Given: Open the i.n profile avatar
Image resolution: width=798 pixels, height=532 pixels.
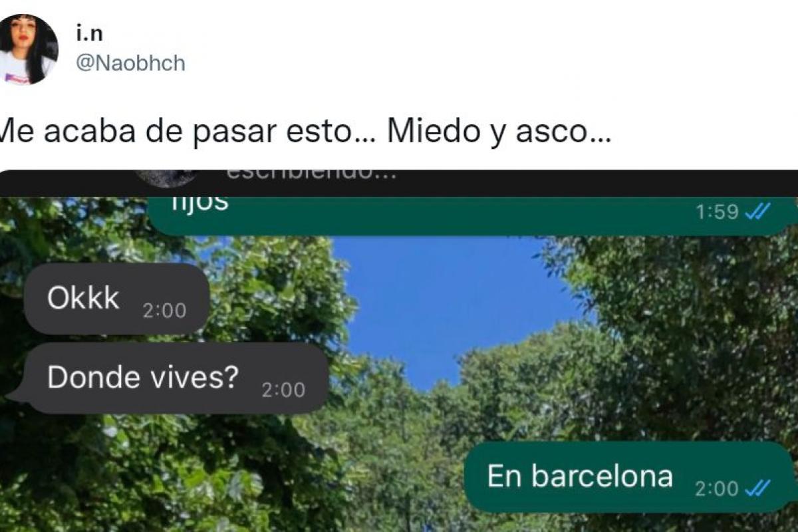Looking at the screenshot, I should pos(28,49).
